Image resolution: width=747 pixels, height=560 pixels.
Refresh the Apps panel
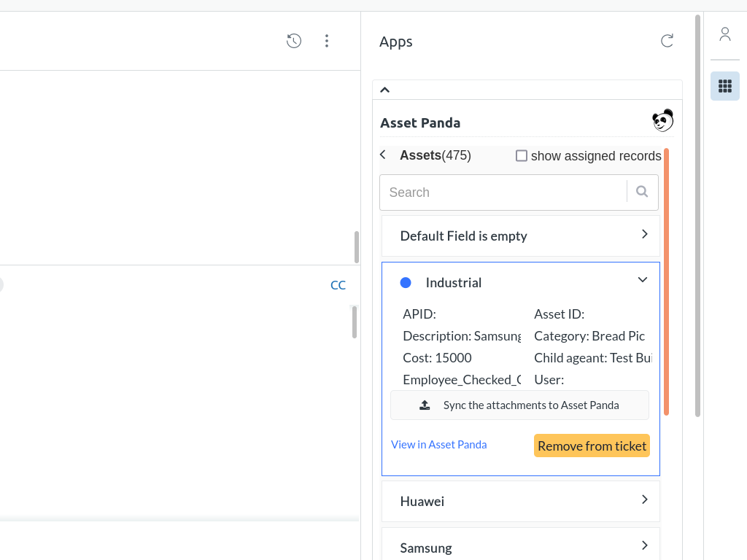click(666, 41)
